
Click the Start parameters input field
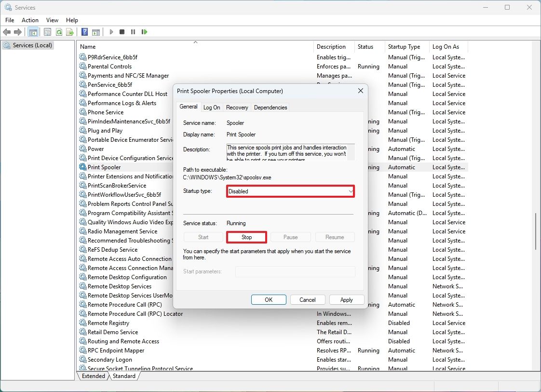(x=295, y=271)
